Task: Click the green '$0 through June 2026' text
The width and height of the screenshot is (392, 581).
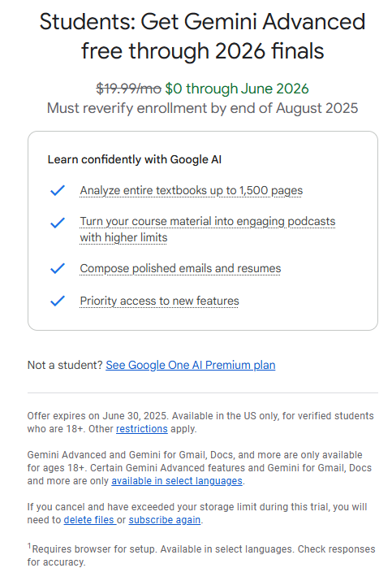Action: [x=237, y=89]
